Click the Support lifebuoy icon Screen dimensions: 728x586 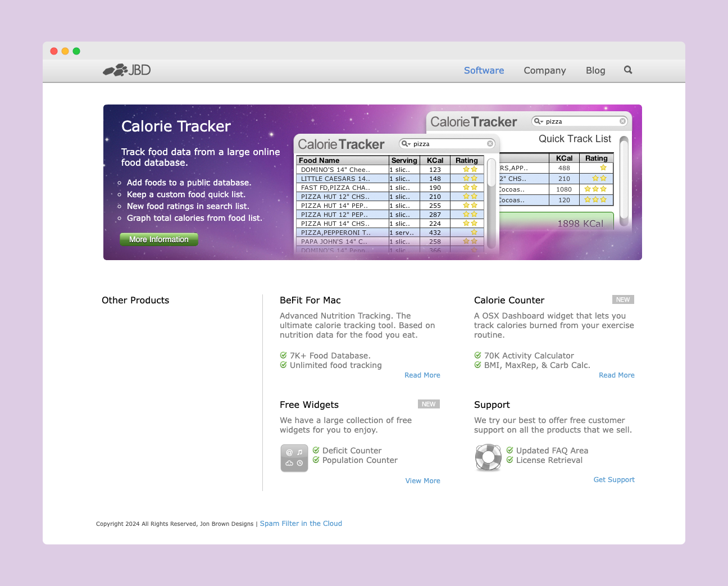tap(488, 457)
